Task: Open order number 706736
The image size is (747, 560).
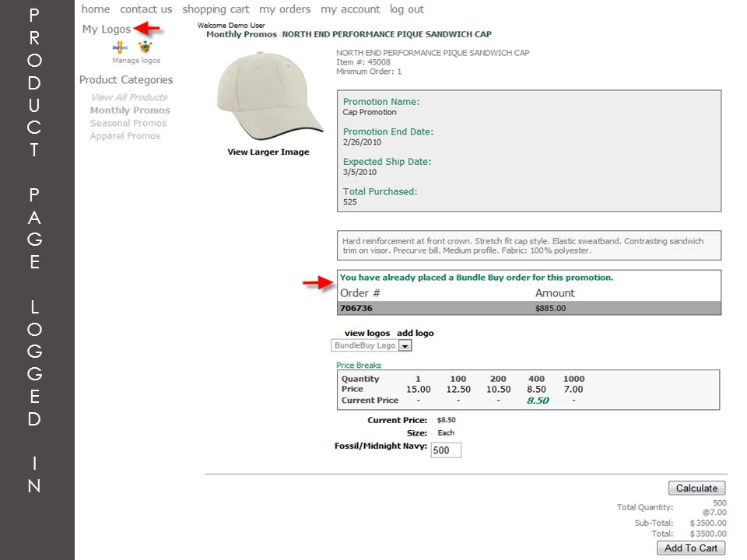Action: pos(356,308)
